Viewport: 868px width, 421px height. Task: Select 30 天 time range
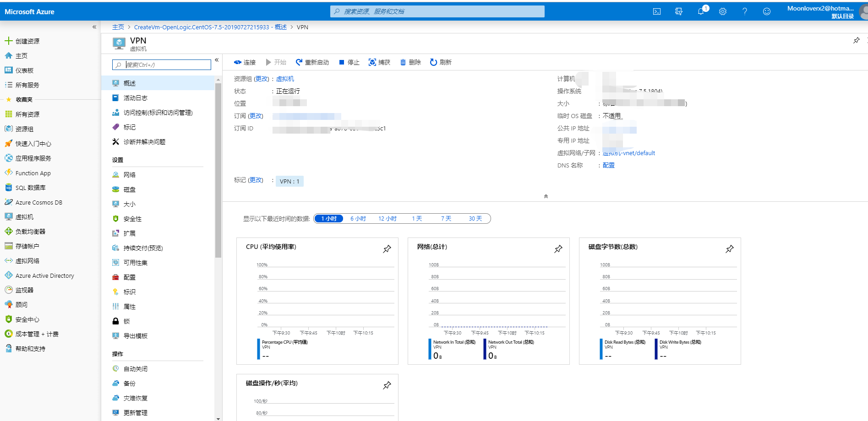coord(475,219)
